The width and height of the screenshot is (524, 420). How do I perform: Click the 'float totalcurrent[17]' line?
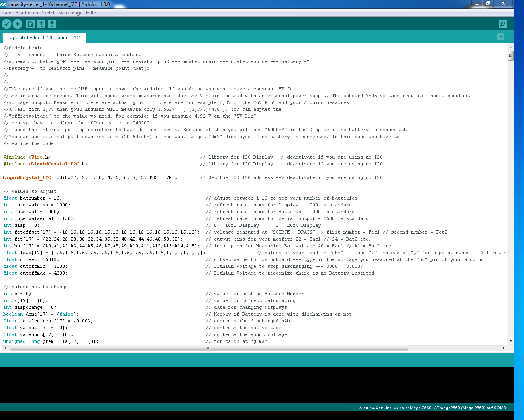[x=48, y=321]
